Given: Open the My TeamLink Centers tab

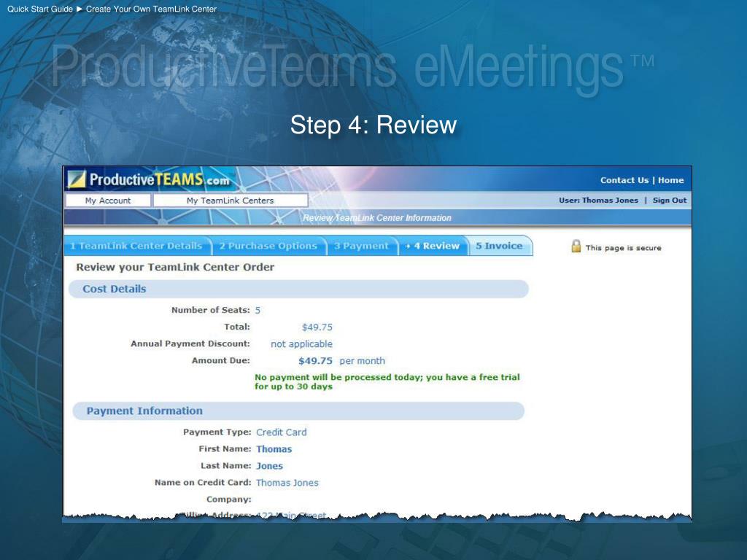Looking at the screenshot, I should pos(230,201).
